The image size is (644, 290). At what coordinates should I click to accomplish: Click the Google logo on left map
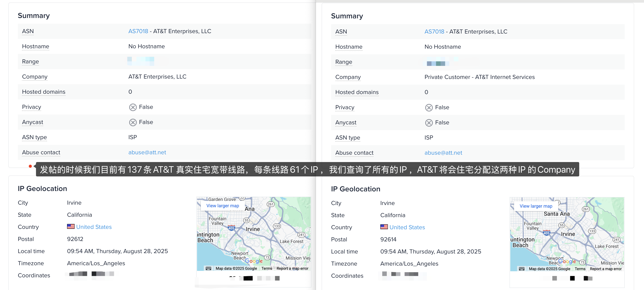coord(254,261)
